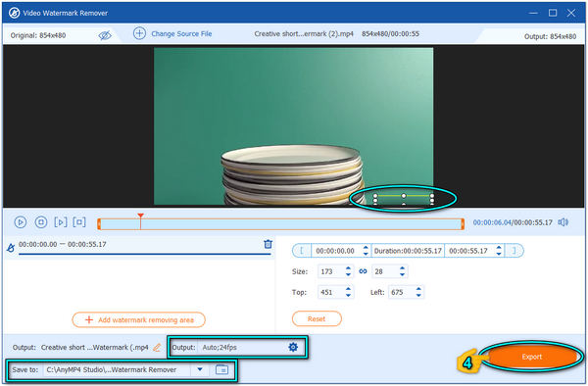The image size is (588, 386).
Task: Click the right orange trim handle
Action: coord(463,224)
